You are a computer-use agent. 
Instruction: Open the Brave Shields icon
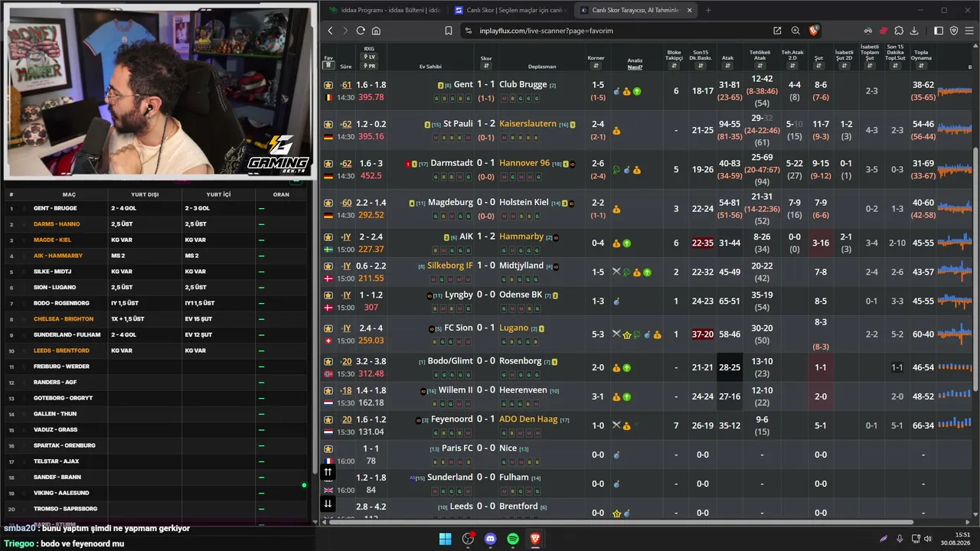[x=814, y=31]
